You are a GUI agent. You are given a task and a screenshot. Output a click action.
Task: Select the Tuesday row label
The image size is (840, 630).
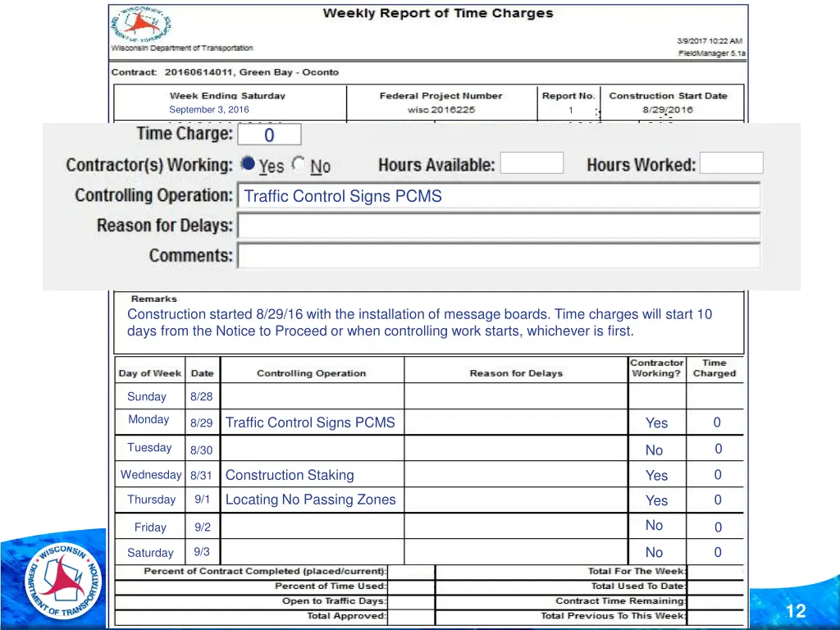[149, 448]
